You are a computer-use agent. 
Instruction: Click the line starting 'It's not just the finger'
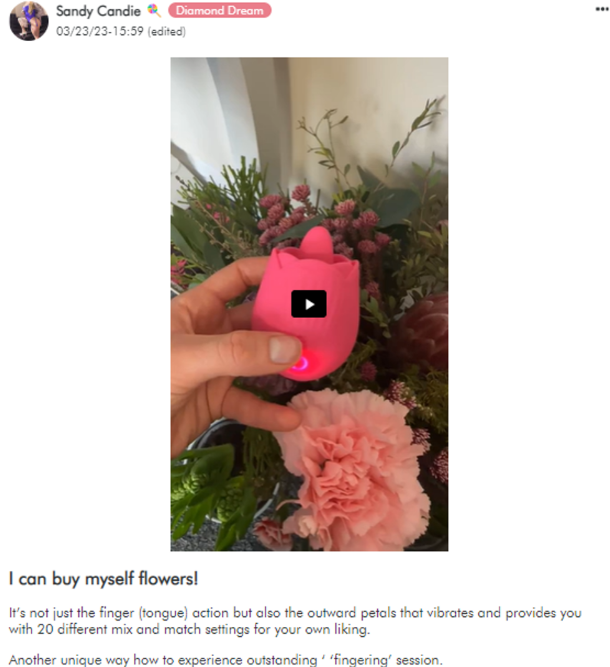point(295,613)
